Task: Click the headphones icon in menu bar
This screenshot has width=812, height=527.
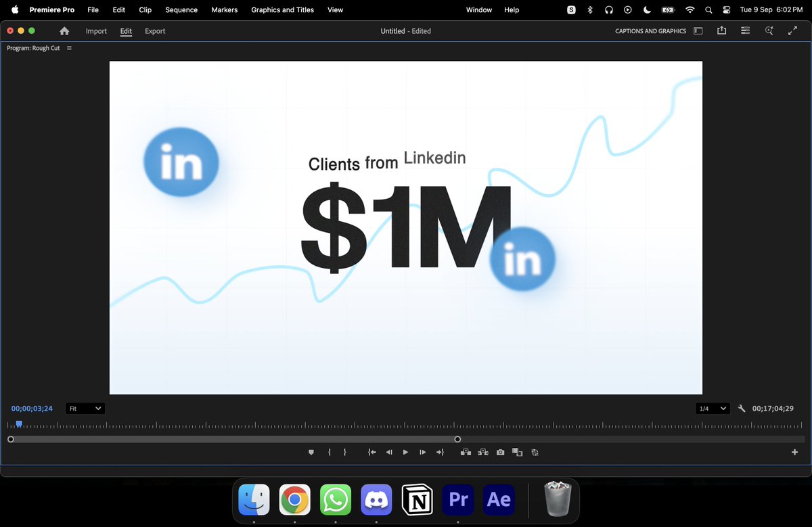Action: pyautogui.click(x=609, y=10)
